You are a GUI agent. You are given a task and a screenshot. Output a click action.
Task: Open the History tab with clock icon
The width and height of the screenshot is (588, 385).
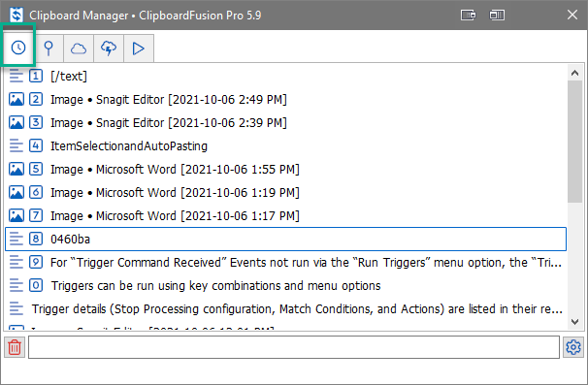coord(18,48)
